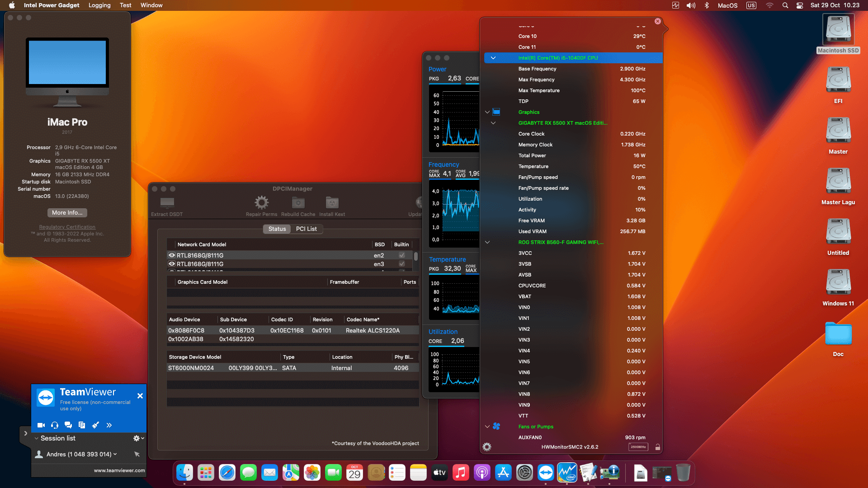The height and width of the screenshot is (488, 868).
Task: Open the Logging menu
Action: [99, 5]
